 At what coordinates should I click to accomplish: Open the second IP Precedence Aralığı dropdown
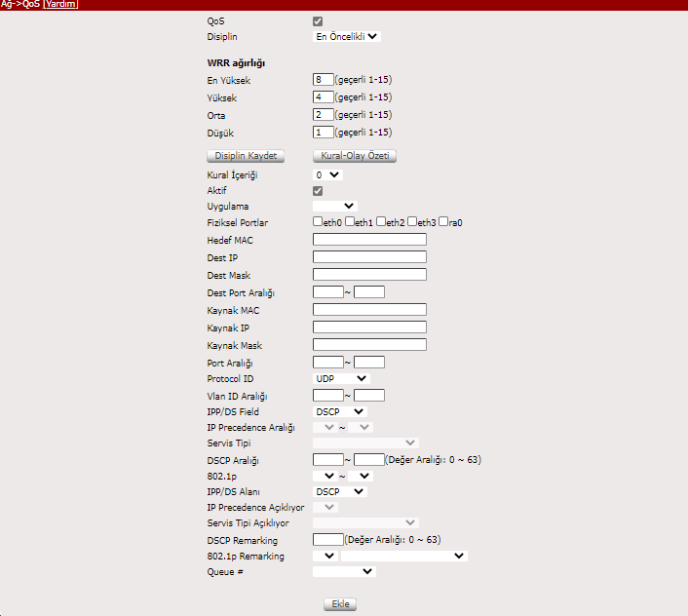tap(361, 427)
